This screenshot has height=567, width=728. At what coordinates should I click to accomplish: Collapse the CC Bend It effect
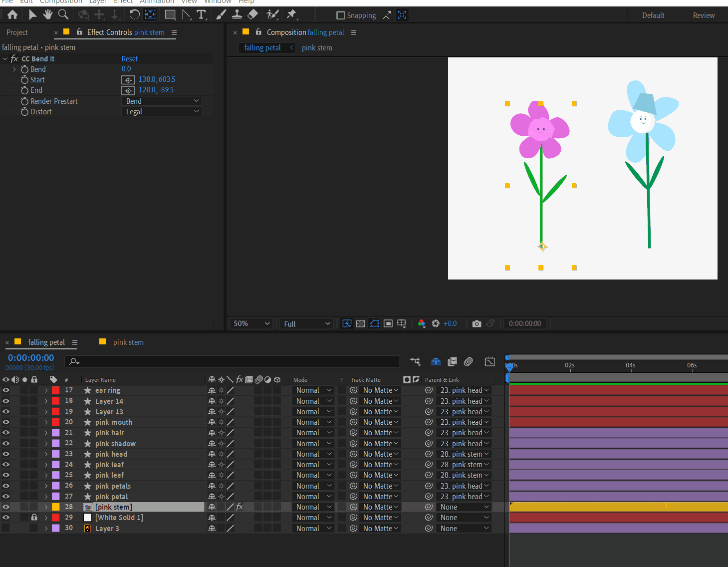click(5, 59)
